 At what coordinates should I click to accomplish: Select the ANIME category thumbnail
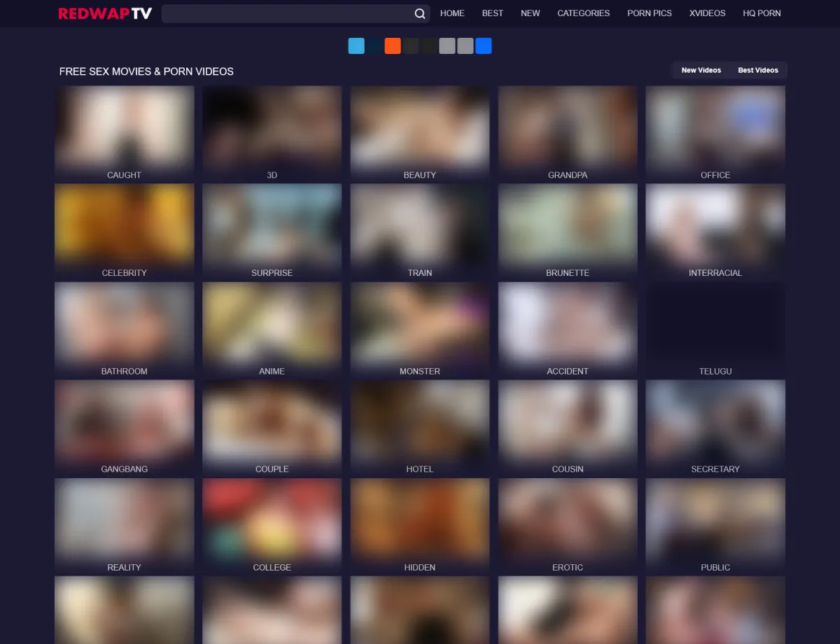pos(272,325)
